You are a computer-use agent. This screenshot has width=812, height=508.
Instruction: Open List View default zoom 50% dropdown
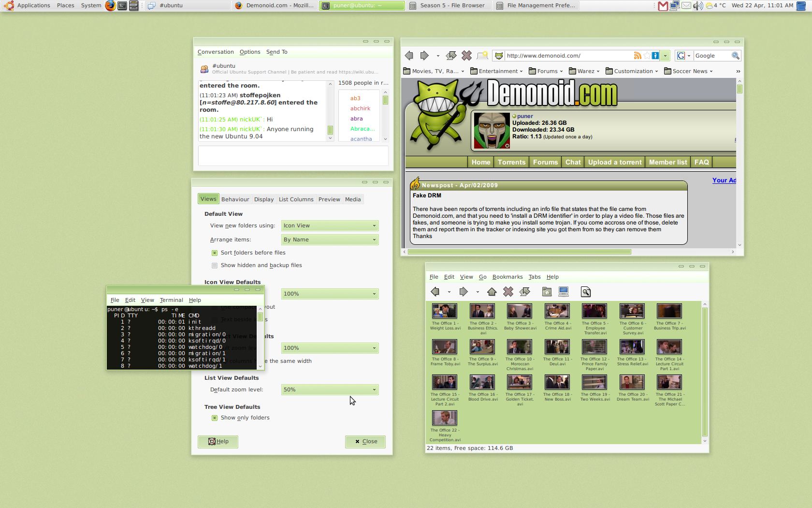coord(330,390)
